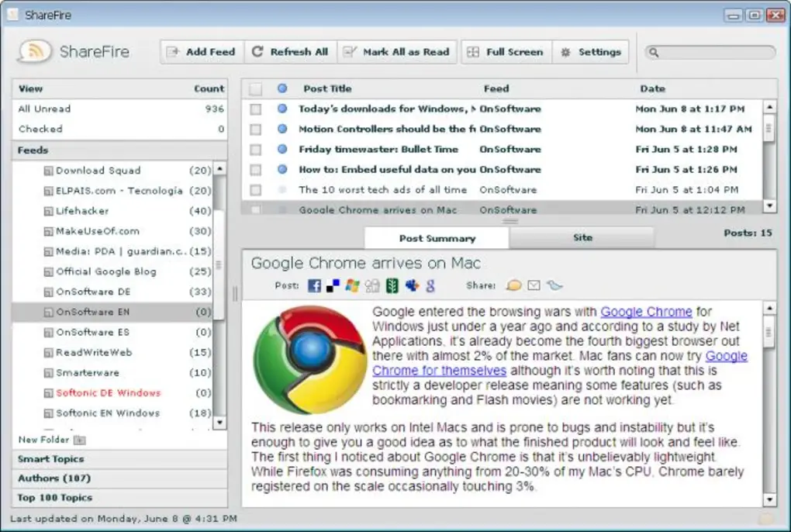This screenshot has width=791, height=532.
Task: Click the ShareFire RSS logo
Action: click(35, 51)
